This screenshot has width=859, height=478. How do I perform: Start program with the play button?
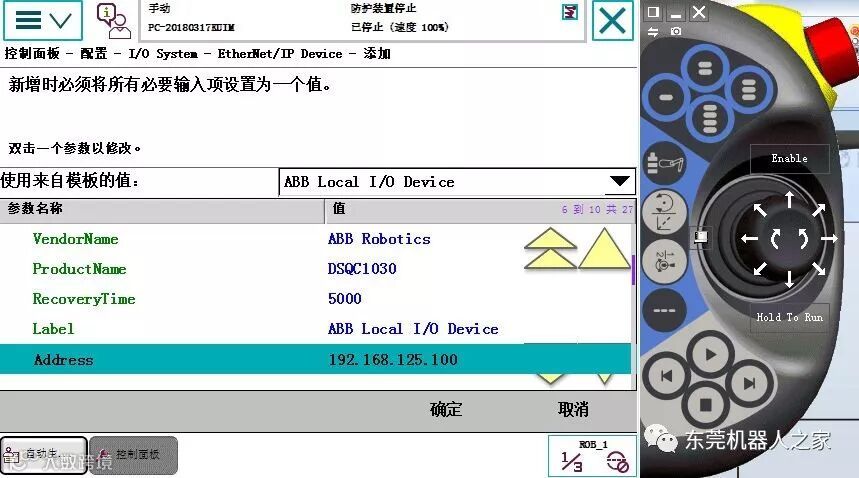point(710,355)
